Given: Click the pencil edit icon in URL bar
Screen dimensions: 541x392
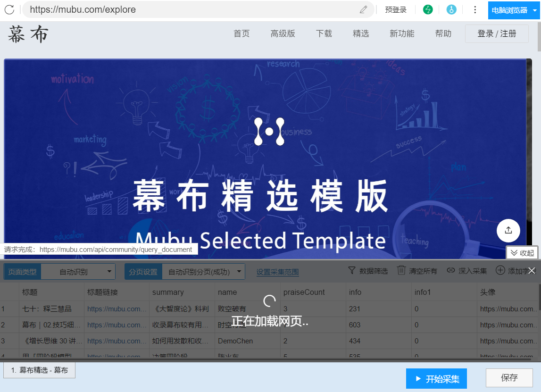Looking at the screenshot, I should click(363, 9).
